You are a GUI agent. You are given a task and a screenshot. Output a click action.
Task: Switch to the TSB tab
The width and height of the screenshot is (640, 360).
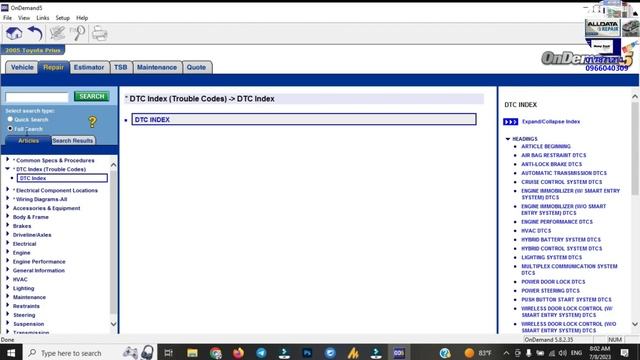(x=120, y=67)
